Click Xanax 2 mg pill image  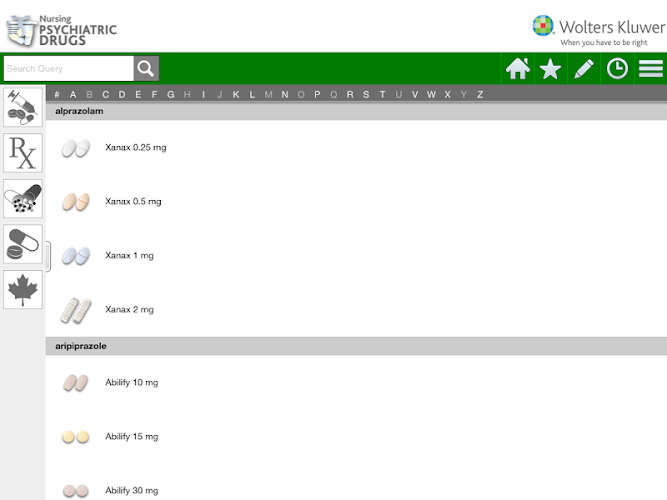click(76, 310)
